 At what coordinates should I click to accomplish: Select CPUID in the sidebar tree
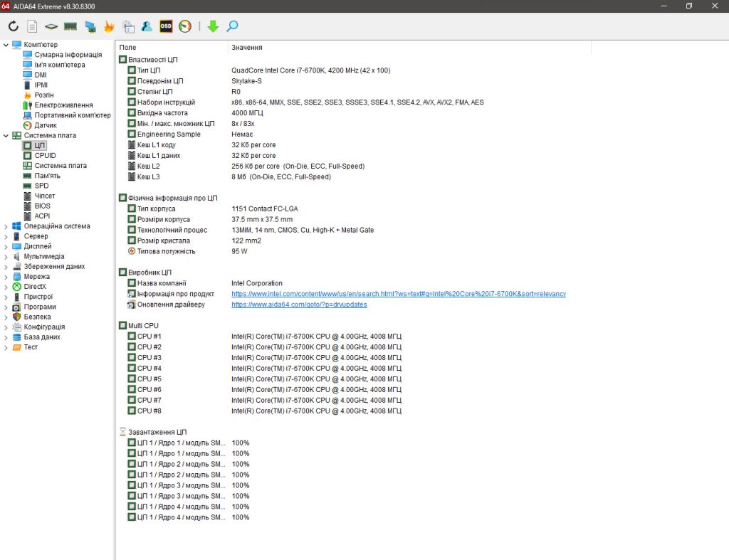coord(45,156)
